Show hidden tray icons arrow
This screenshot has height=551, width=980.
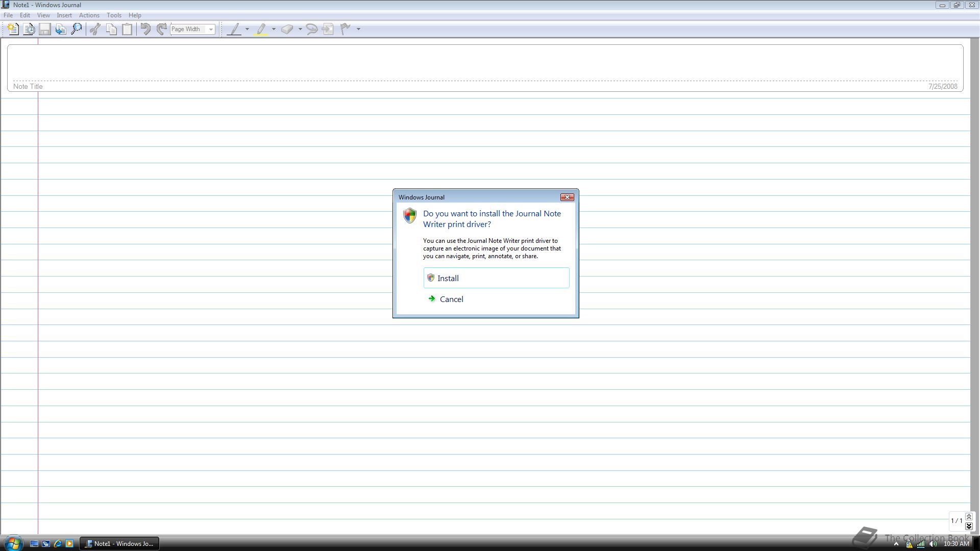coord(896,544)
